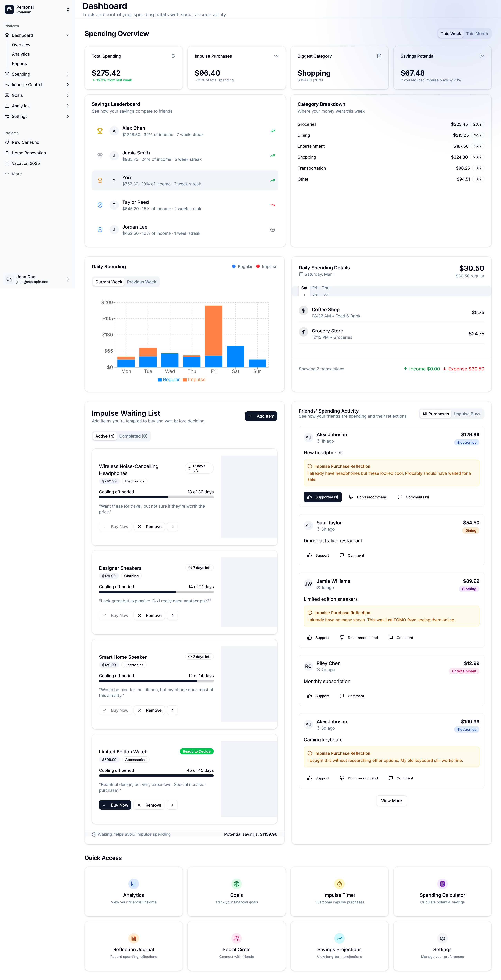
Task: Click View More under friends' activity
Action: tap(391, 801)
